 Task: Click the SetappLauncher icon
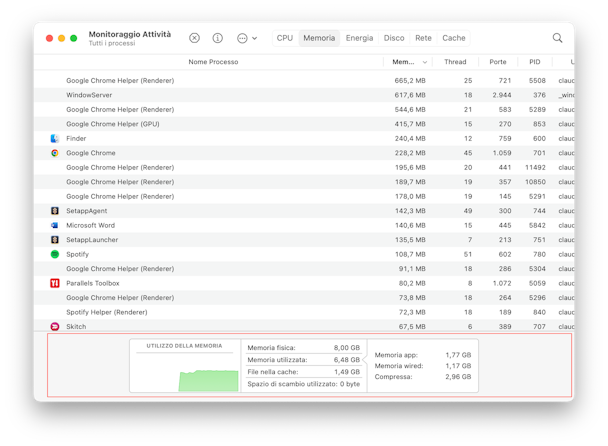55,240
